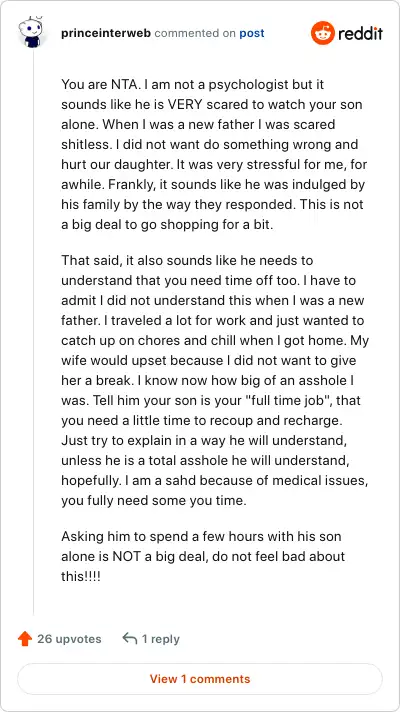This screenshot has width=400, height=712.
Task: Open "View 1 comments" button
Action: click(x=200, y=679)
